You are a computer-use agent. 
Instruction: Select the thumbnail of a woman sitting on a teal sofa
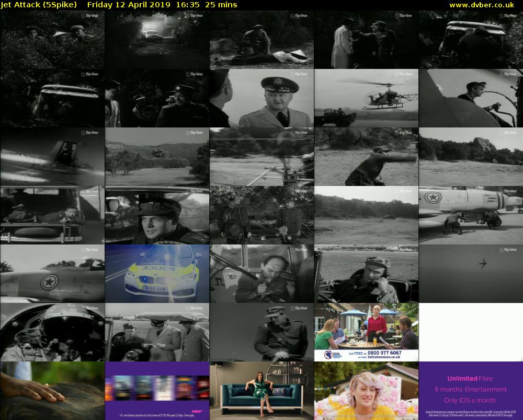(262, 391)
